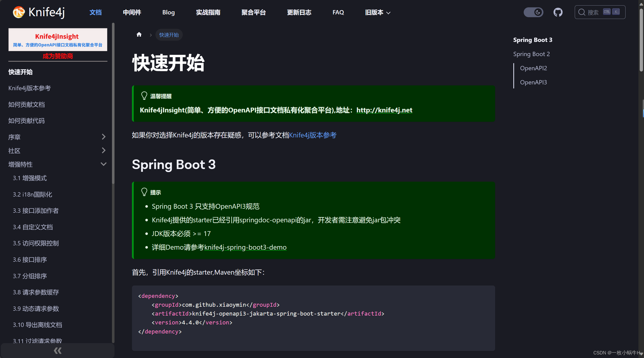Open the 文档 nav item
This screenshot has height=358, width=644.
pyautogui.click(x=96, y=12)
